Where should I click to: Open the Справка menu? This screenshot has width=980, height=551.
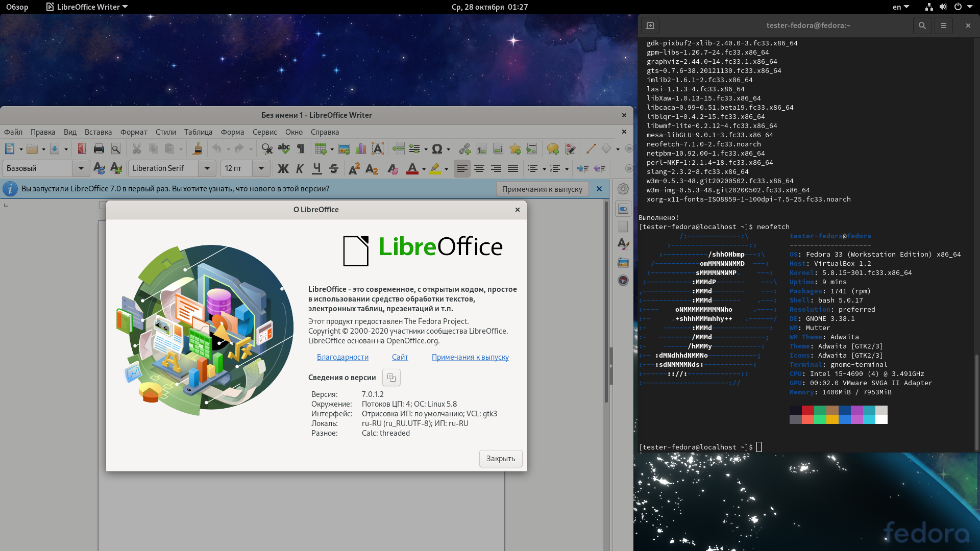pos(325,132)
